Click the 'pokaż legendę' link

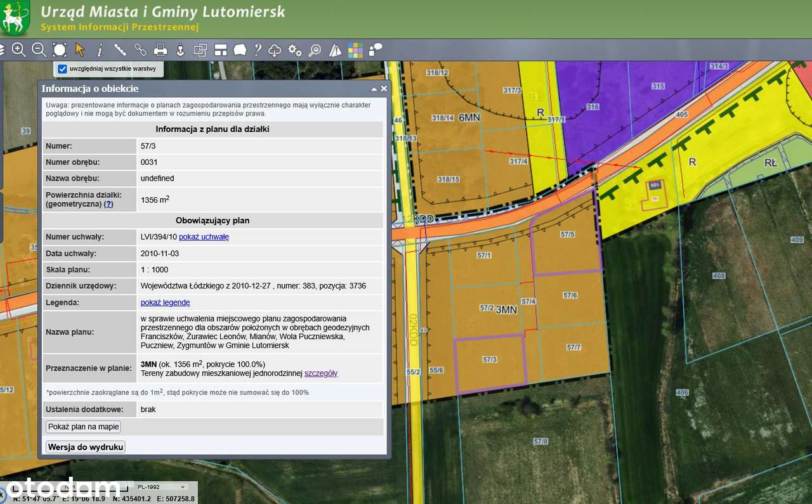click(x=165, y=302)
